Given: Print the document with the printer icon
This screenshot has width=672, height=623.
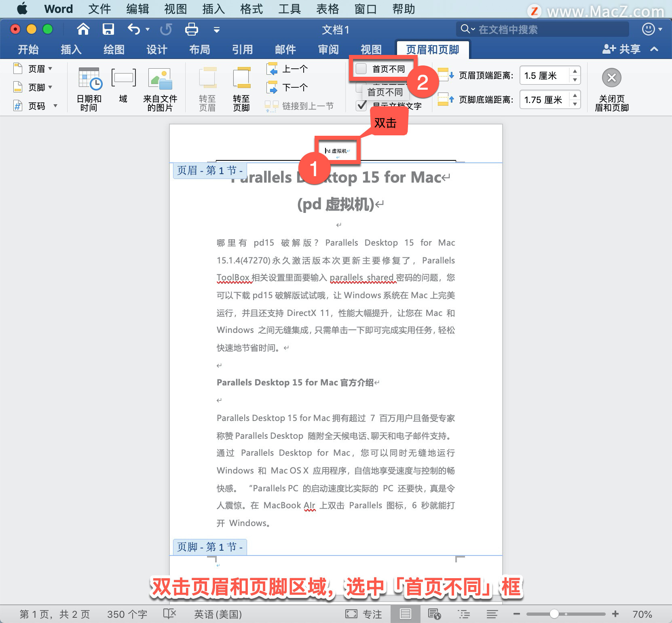Looking at the screenshot, I should 191,29.
